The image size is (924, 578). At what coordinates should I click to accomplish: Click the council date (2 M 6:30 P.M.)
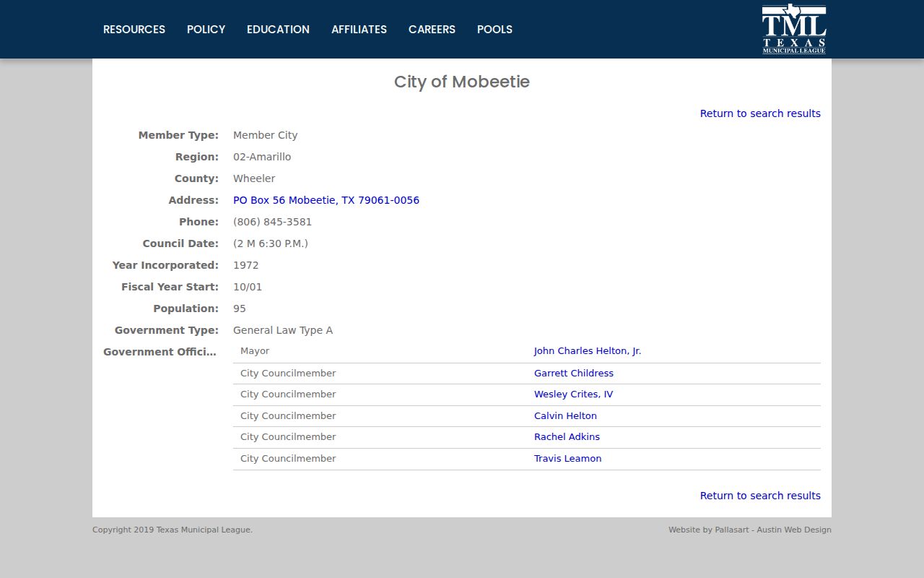click(271, 243)
